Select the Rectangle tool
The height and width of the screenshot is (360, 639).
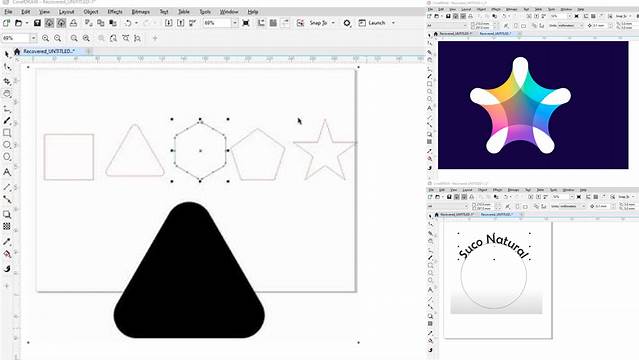coord(7,133)
